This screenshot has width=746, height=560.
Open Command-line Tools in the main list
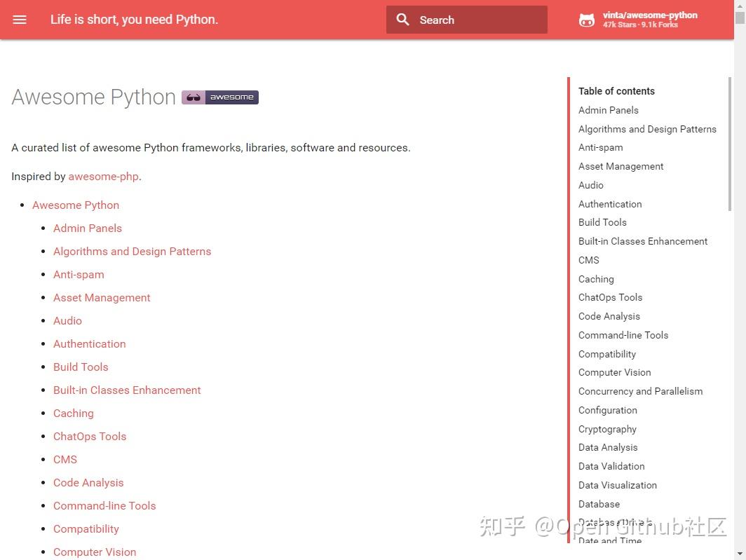point(104,506)
